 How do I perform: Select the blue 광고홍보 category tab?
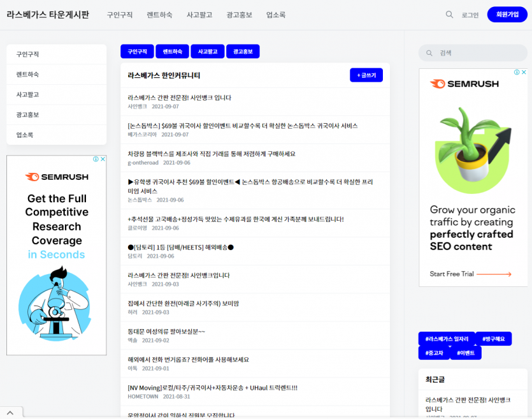click(243, 52)
